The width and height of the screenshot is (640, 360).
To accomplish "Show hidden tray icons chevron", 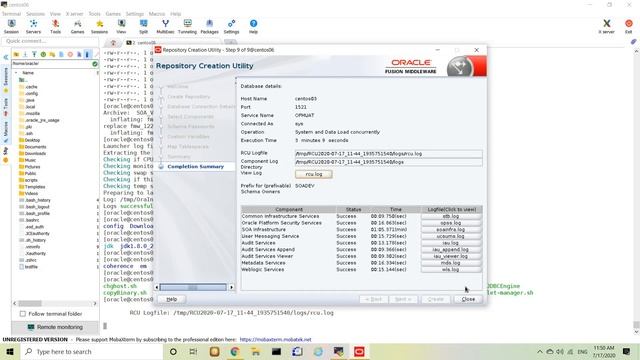I will (540, 351).
